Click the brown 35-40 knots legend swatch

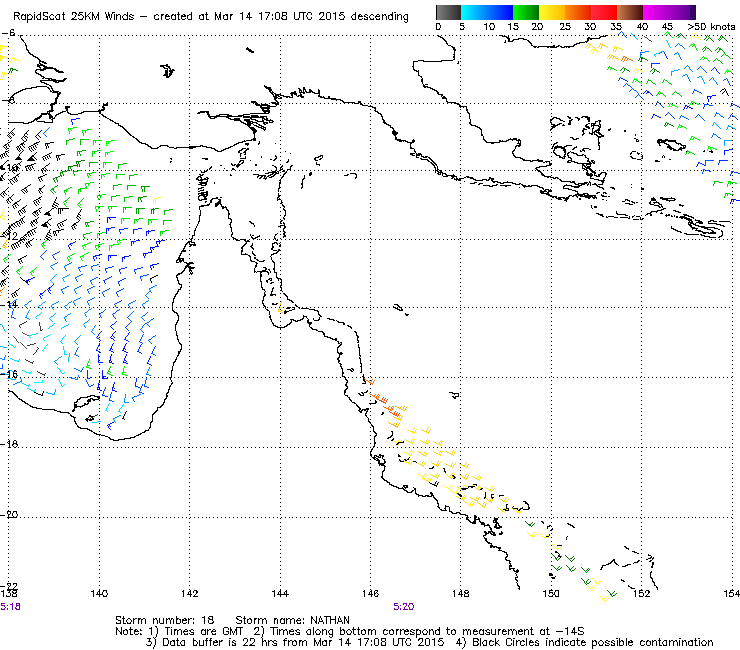[x=630, y=12]
